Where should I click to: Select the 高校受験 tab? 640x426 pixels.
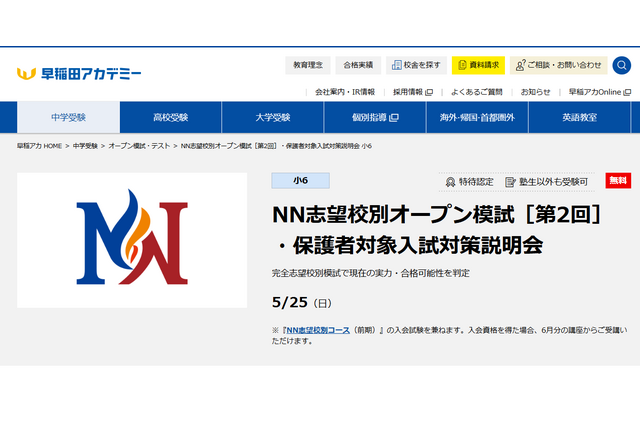(x=171, y=118)
